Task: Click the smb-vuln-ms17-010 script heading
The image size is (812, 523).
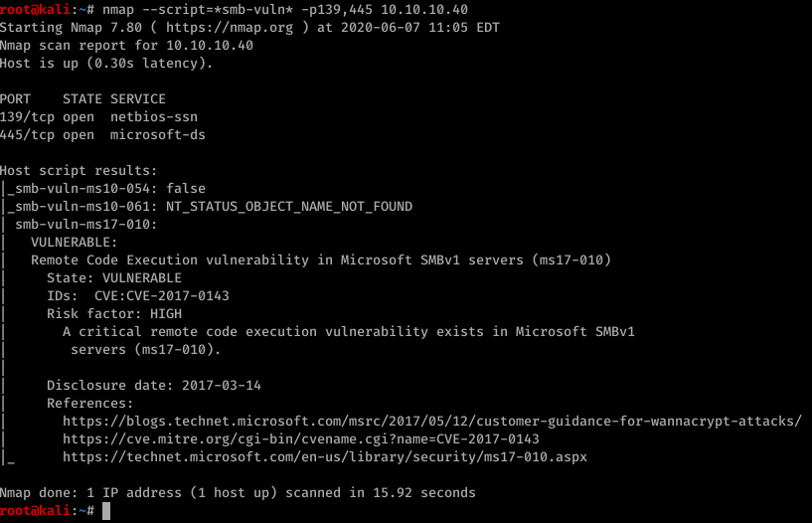Action: (85, 225)
